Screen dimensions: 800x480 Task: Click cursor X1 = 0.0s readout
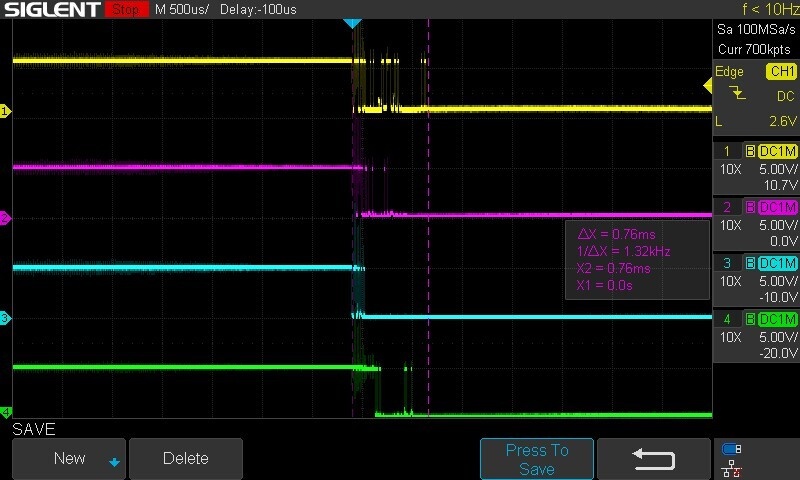pos(605,285)
